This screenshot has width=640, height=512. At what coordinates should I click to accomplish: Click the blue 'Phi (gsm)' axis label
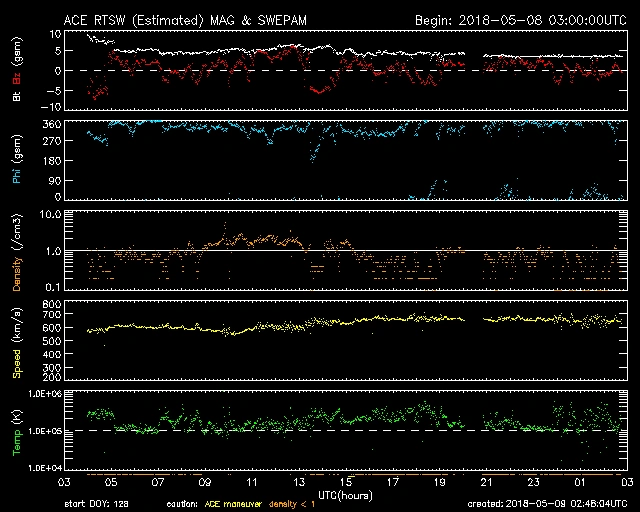coord(15,160)
